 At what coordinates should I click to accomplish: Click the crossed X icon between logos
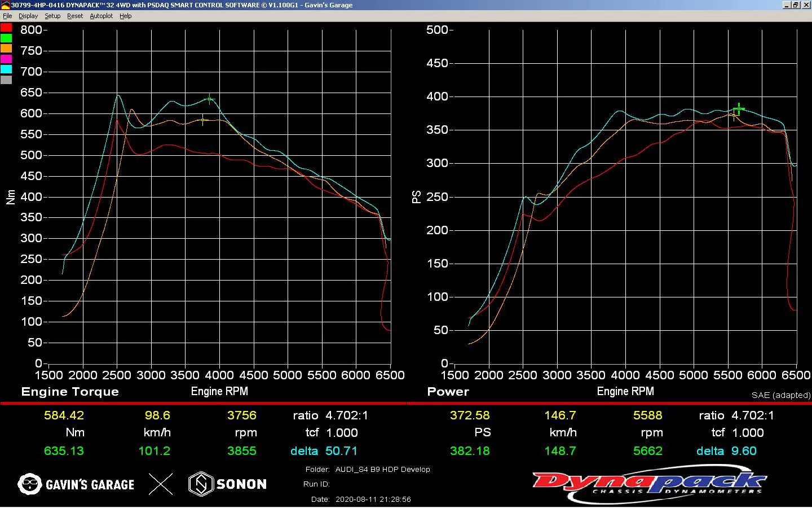161,484
